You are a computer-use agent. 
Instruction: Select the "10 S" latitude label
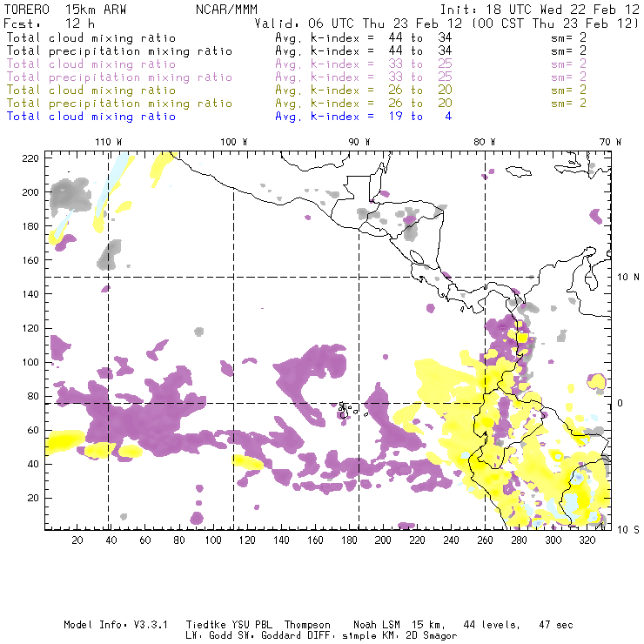(628, 530)
